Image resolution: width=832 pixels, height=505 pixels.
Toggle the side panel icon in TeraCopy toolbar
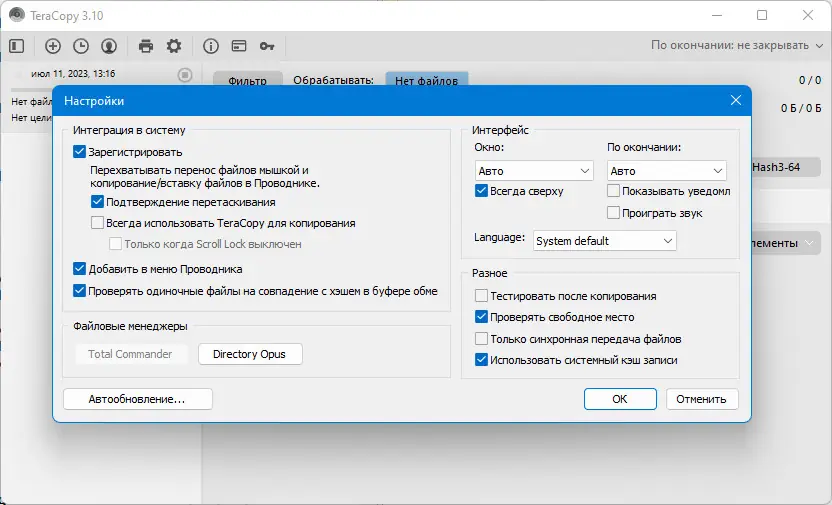[x=17, y=46]
